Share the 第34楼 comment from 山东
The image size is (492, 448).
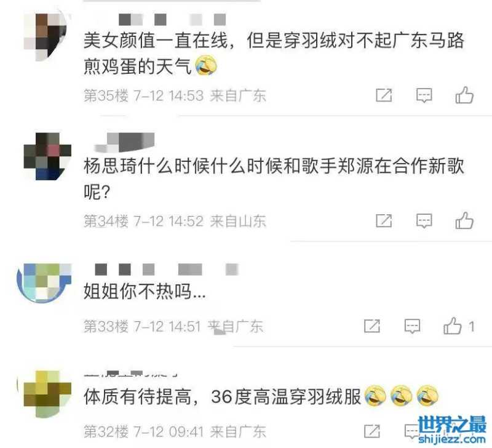coord(384,221)
